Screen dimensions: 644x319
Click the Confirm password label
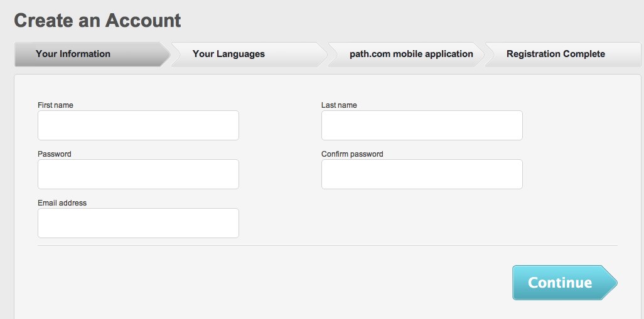pyautogui.click(x=352, y=154)
